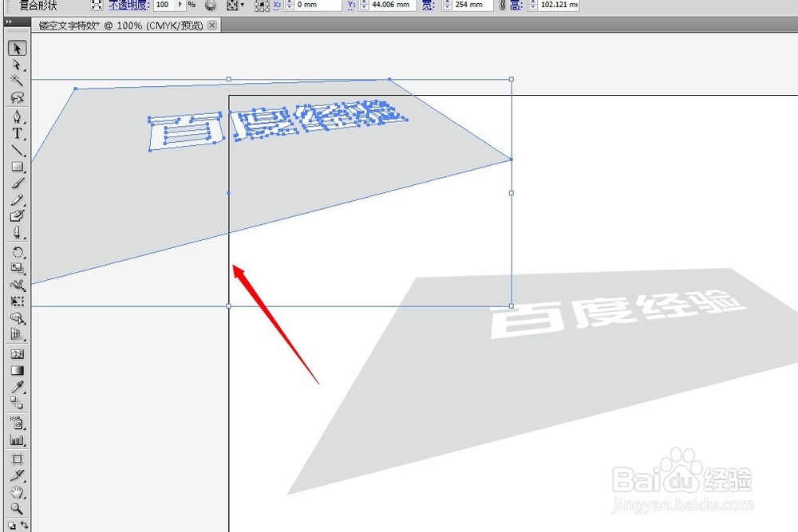Click the 高: height label link
798x532 pixels.
pos(516,5)
